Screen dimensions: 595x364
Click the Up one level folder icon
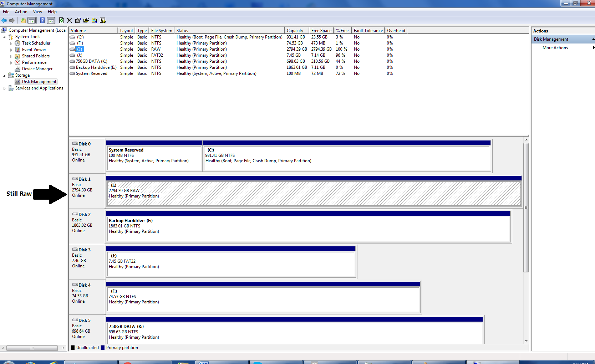(x=23, y=20)
